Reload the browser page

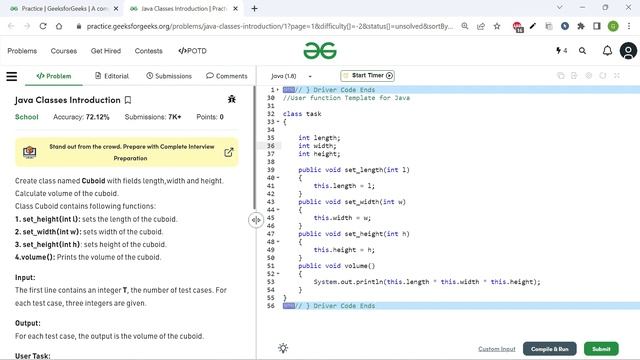click(43, 26)
